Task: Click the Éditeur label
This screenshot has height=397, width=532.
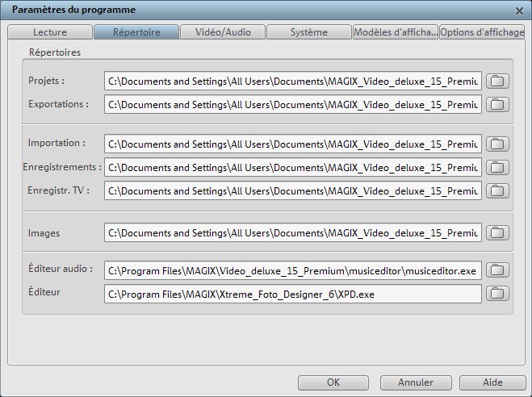Action: [x=44, y=291]
